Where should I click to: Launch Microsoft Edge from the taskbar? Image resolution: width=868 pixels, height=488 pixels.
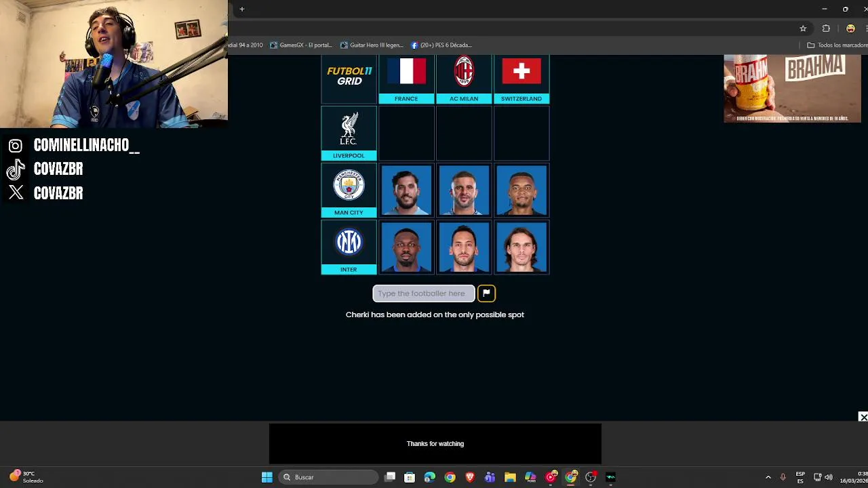[x=430, y=477]
